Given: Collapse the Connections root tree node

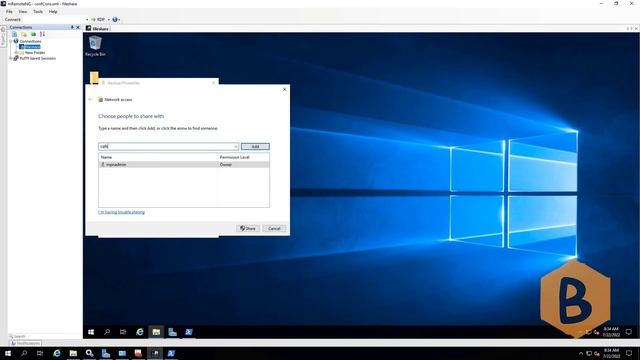Looking at the screenshot, I should 11,41.
